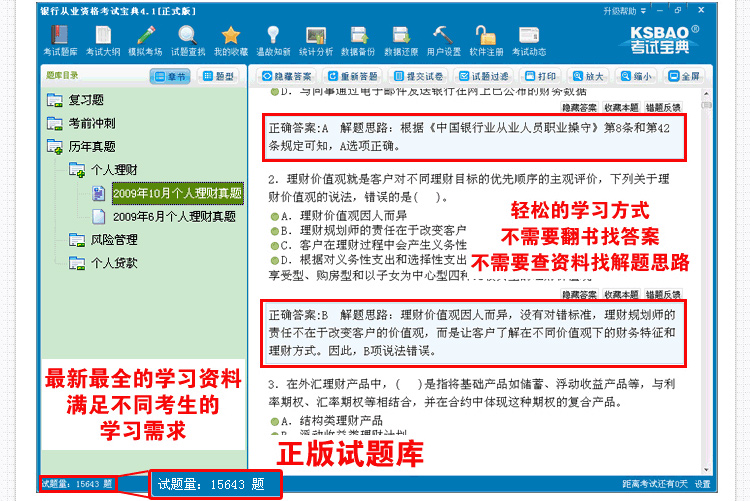
Task: Open 用户设置 user settings hammer icon
Action: point(444,40)
